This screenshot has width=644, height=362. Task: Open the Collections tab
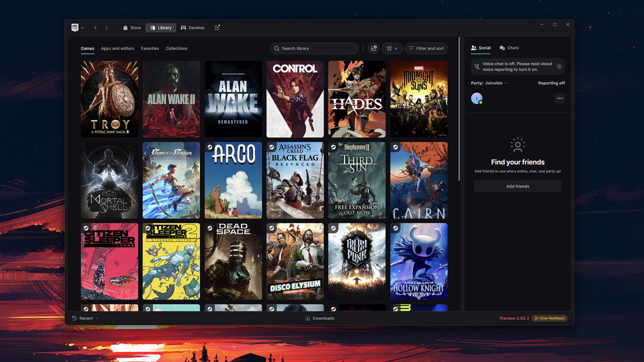click(176, 48)
